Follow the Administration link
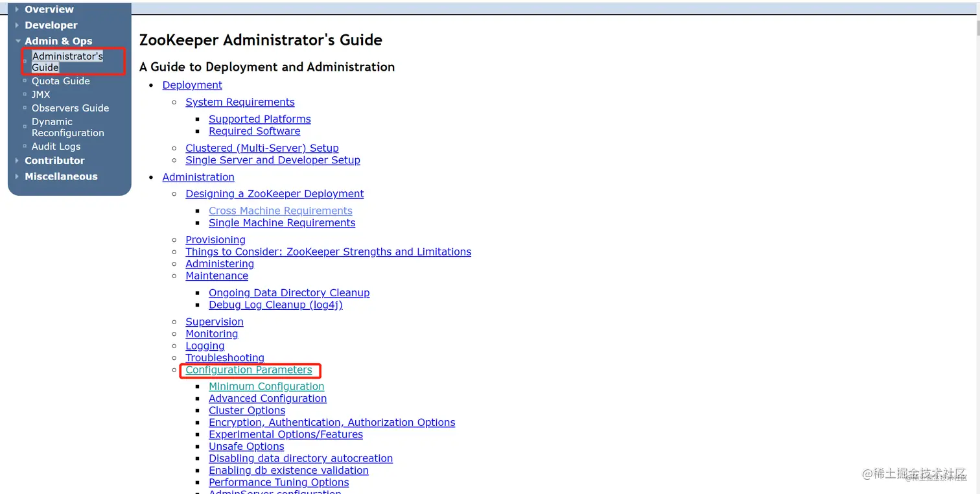Image resolution: width=980 pixels, height=494 pixels. (x=198, y=177)
